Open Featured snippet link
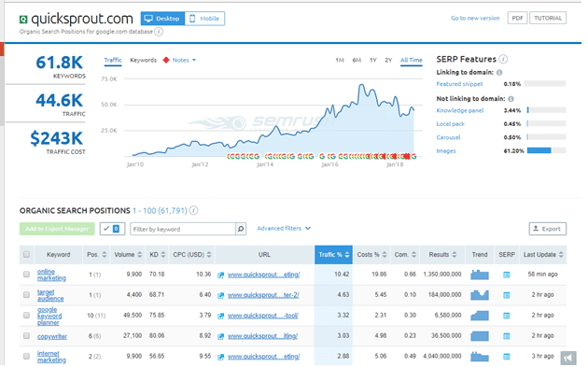 (459, 84)
